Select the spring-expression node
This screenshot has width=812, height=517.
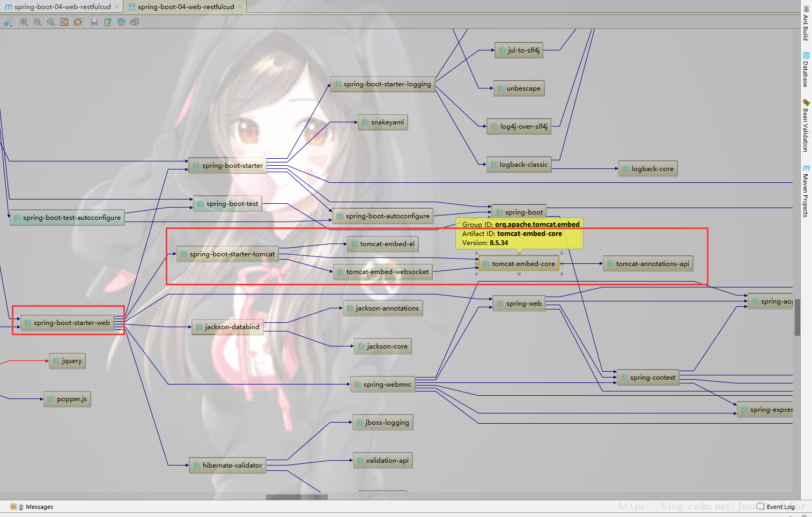point(765,410)
